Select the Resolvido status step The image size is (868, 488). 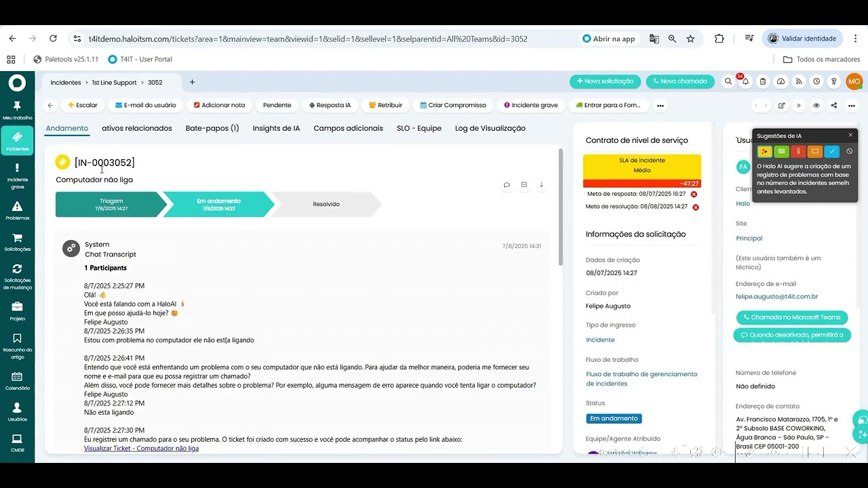[x=326, y=204]
